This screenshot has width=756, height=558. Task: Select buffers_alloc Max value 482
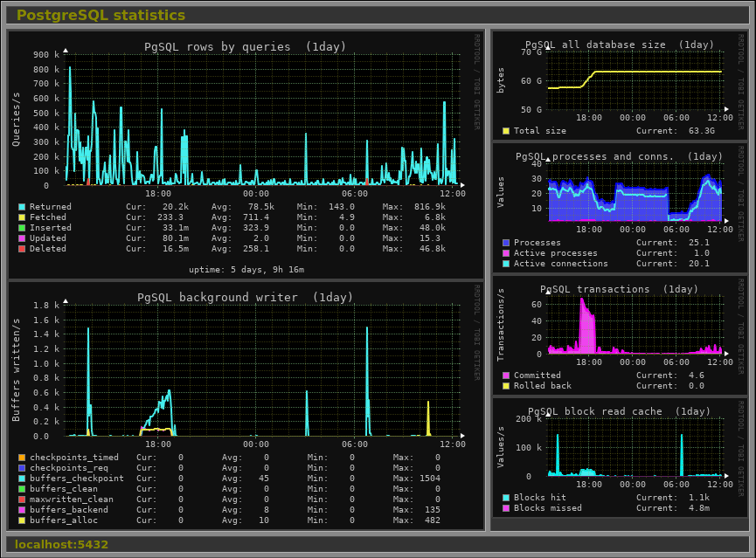[433, 520]
